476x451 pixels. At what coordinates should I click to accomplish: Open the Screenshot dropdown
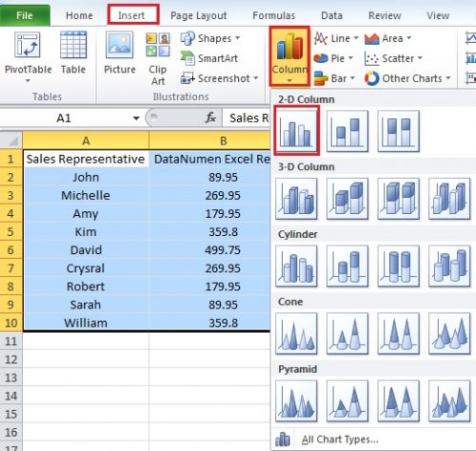pos(219,78)
